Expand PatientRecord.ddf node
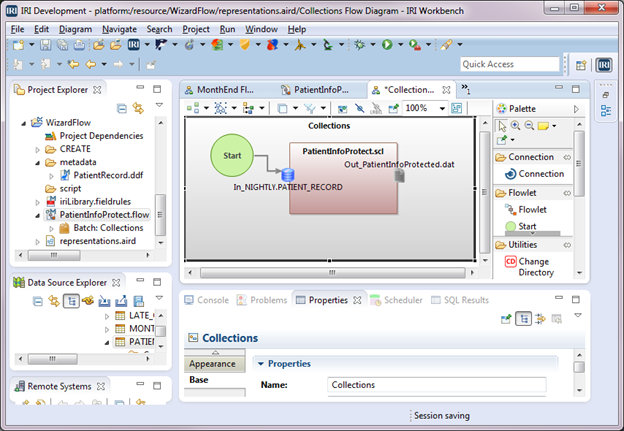624x431 pixels. [51, 176]
